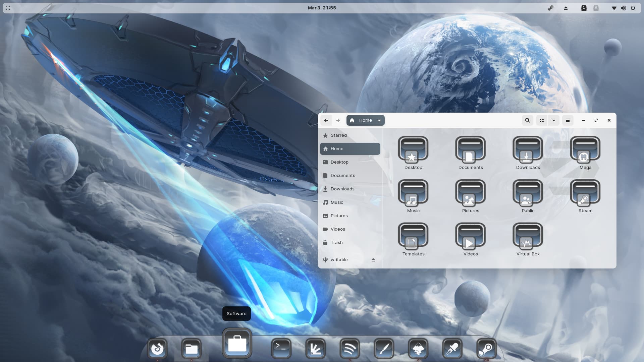Image resolution: width=644 pixels, height=362 pixels.
Task: Launch Terminal from the dock
Action: [281, 349]
